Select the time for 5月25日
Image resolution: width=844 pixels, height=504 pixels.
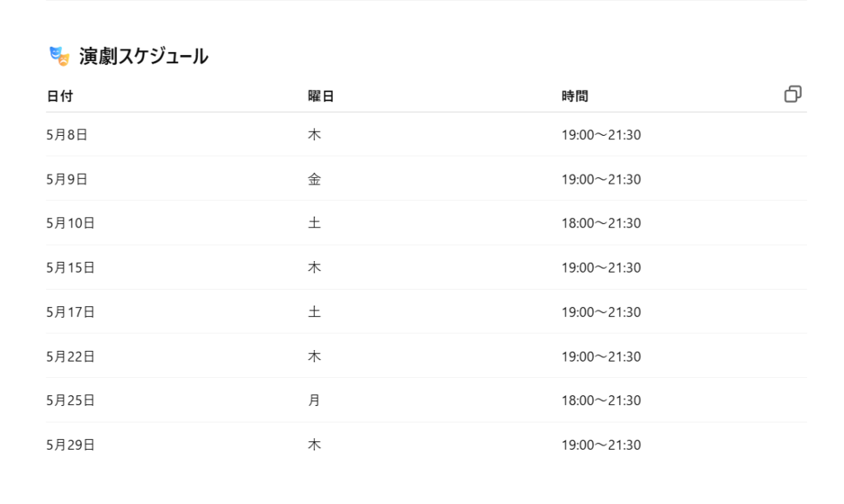pos(601,401)
